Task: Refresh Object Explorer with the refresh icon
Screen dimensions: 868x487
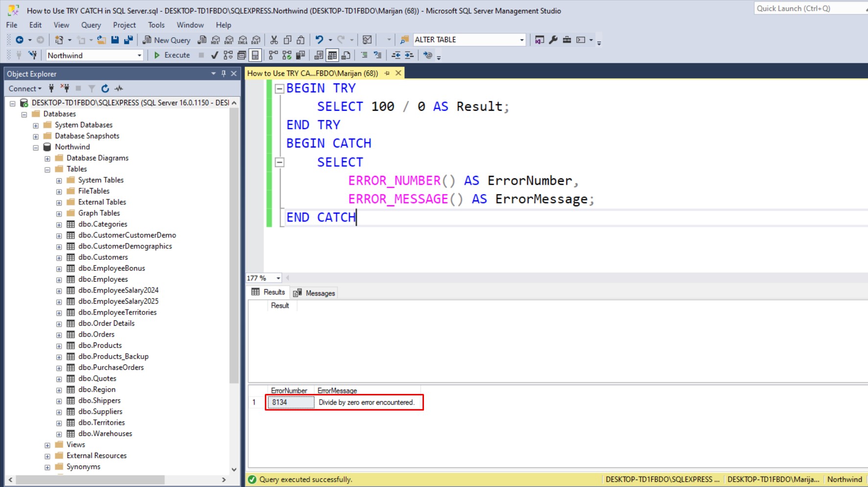Action: [105, 89]
